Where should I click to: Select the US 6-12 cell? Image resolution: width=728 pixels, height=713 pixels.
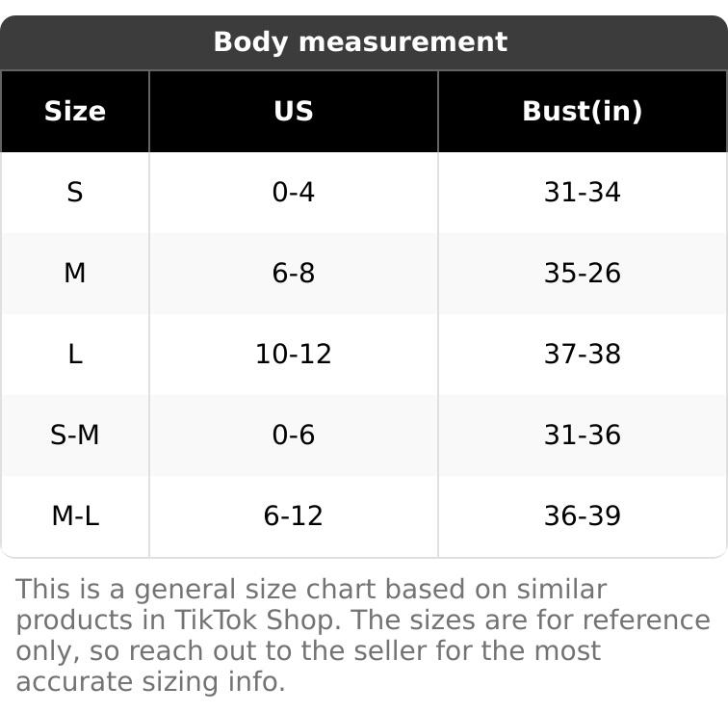click(x=294, y=516)
